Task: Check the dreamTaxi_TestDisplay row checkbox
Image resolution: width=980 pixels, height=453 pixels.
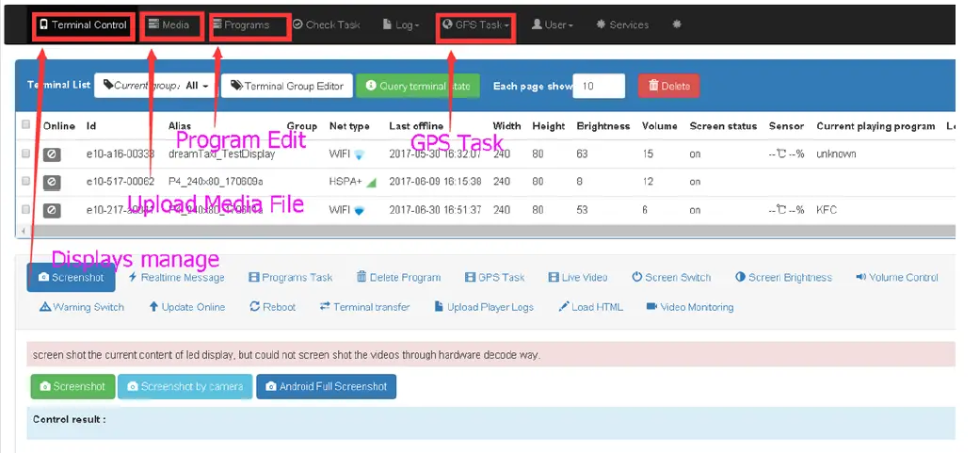Action: pyautogui.click(x=25, y=154)
